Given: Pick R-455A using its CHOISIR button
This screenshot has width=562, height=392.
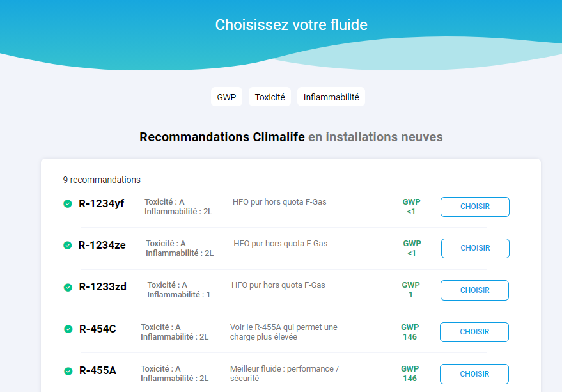Looking at the screenshot, I should [x=474, y=373].
